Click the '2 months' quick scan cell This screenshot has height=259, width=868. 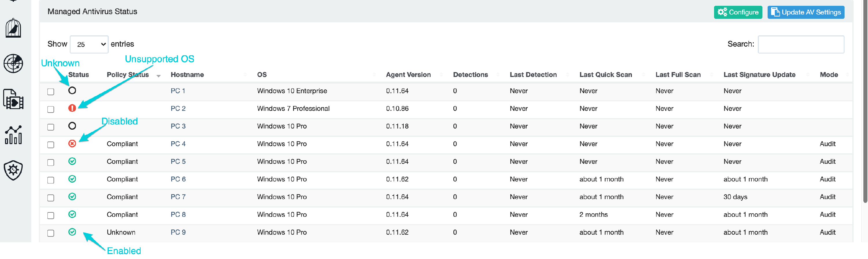(x=593, y=214)
